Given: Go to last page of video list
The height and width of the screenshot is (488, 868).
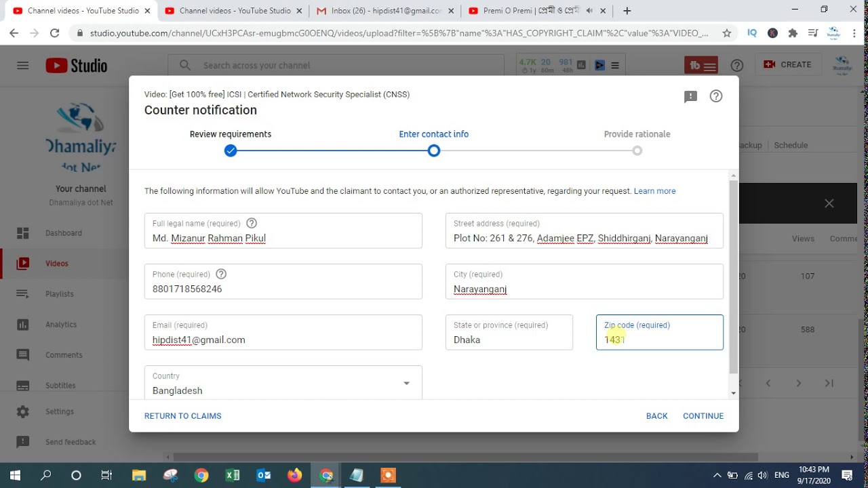Looking at the screenshot, I should click(x=829, y=383).
